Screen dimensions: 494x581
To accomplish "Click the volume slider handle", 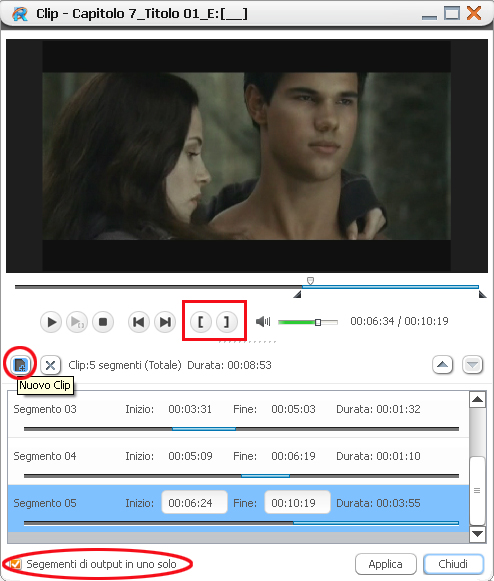I will click(318, 322).
